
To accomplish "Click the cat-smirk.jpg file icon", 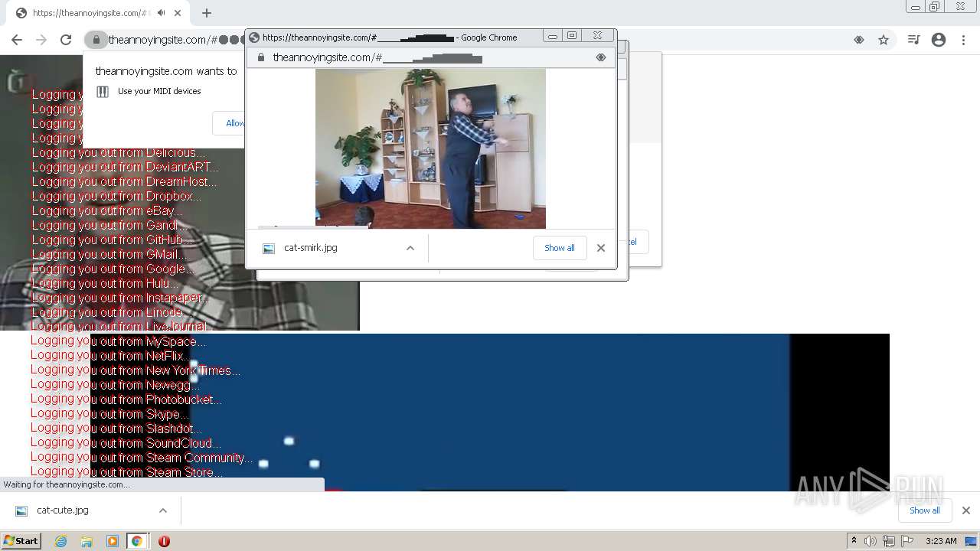I will pos(269,249).
